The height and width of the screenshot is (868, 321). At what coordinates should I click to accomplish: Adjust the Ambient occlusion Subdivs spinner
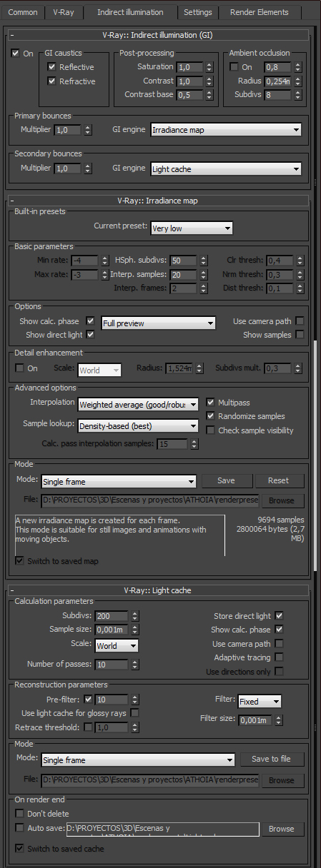[297, 95]
